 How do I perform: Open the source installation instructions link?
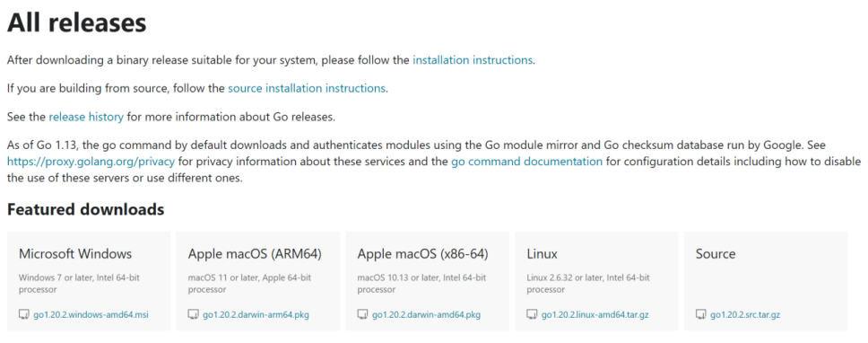(307, 88)
